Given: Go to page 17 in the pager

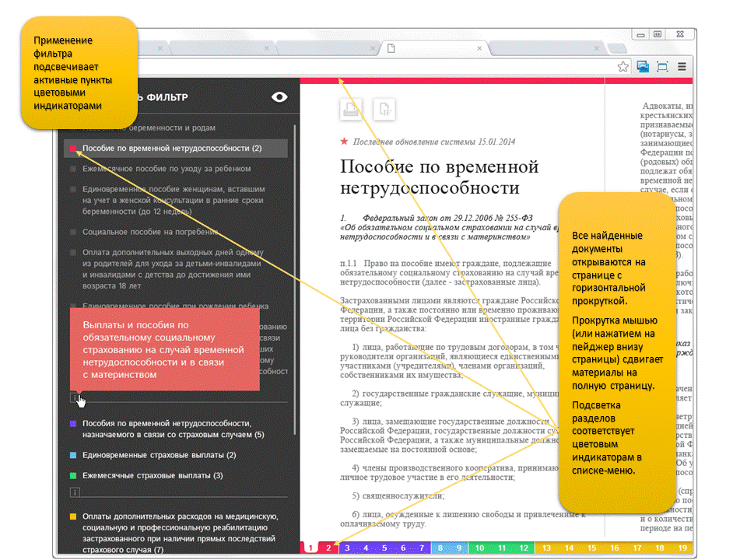Looking at the screenshot, I should [637, 548].
